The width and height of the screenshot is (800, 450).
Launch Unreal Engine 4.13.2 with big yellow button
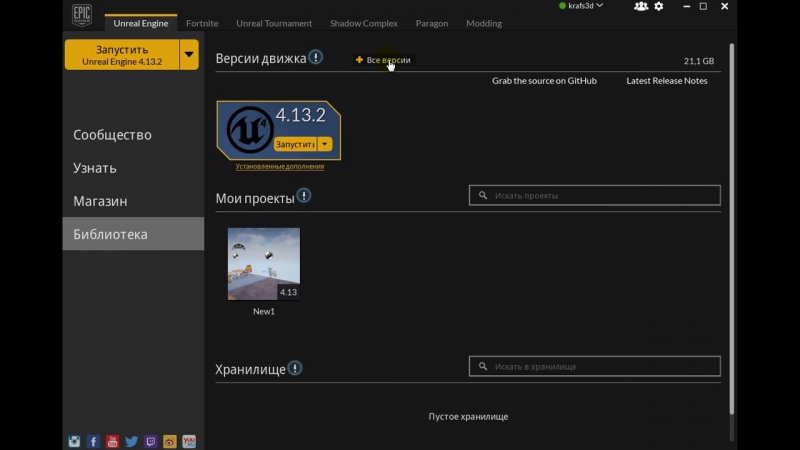click(x=122, y=55)
